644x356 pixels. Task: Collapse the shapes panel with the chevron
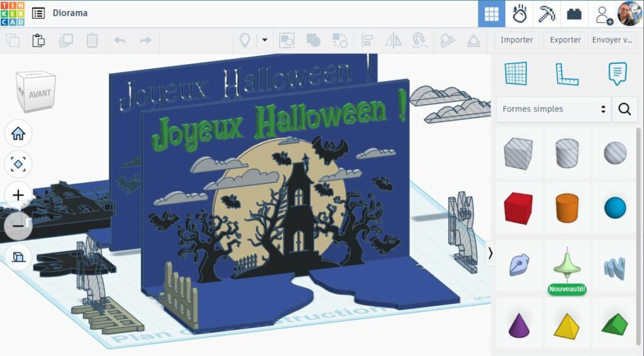(491, 253)
